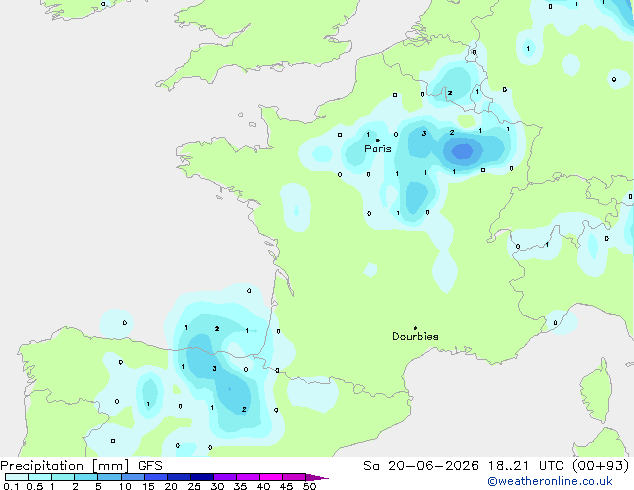Select the Paris city label
This screenshot has height=490, width=634.
pos(378,149)
